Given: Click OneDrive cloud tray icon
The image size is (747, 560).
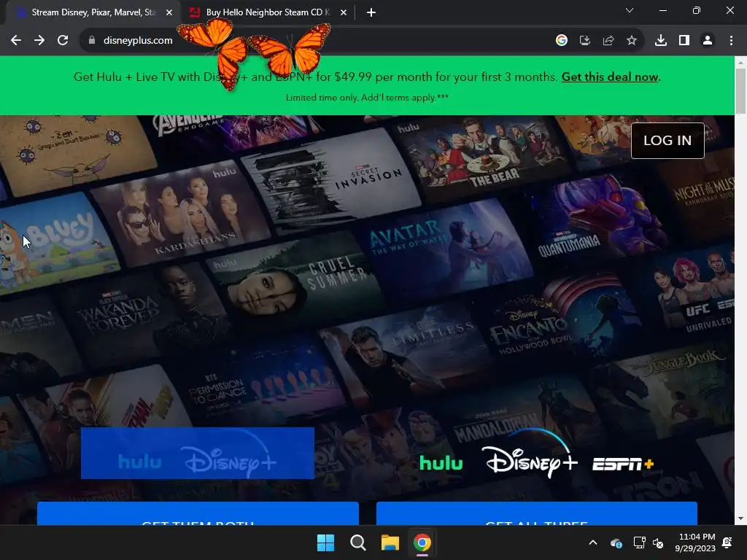Looking at the screenshot, I should [x=616, y=542].
